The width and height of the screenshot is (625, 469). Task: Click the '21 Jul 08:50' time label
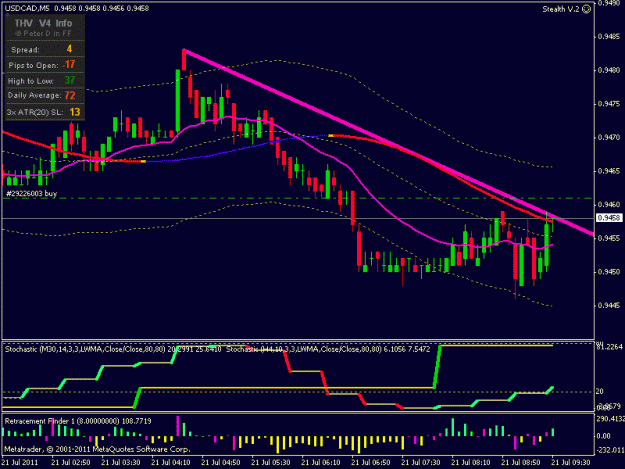(x=521, y=463)
